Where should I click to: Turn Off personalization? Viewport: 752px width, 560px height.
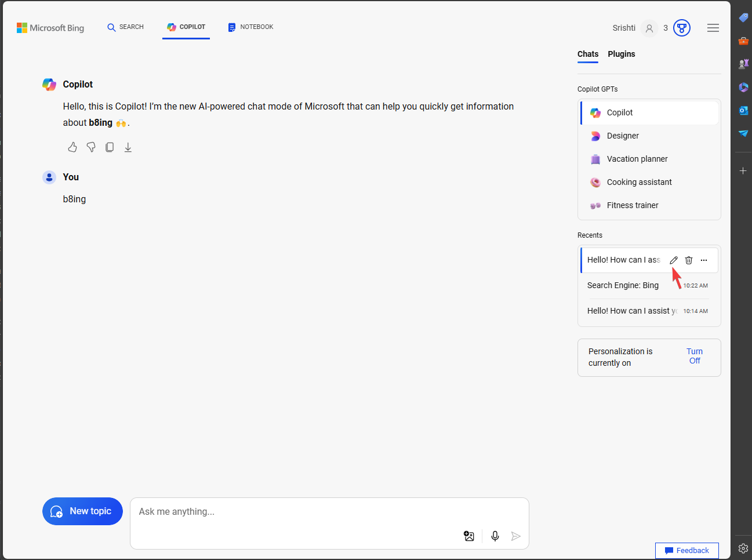[x=695, y=356]
